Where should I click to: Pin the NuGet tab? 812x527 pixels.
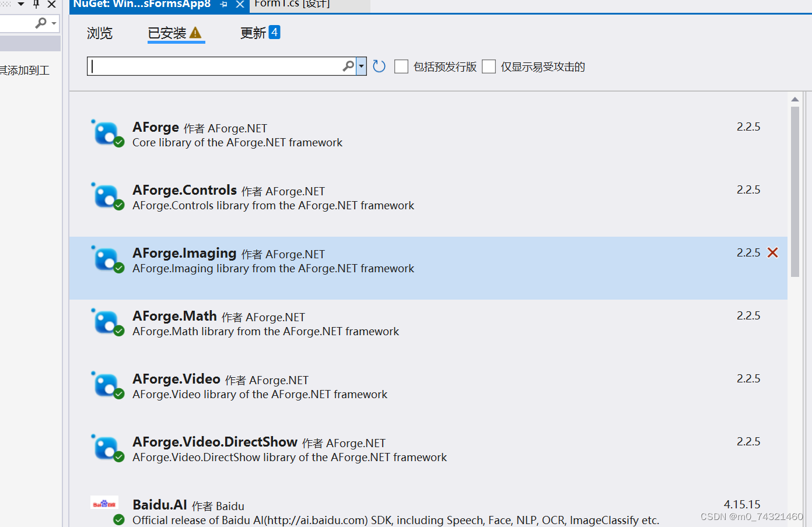(223, 4)
